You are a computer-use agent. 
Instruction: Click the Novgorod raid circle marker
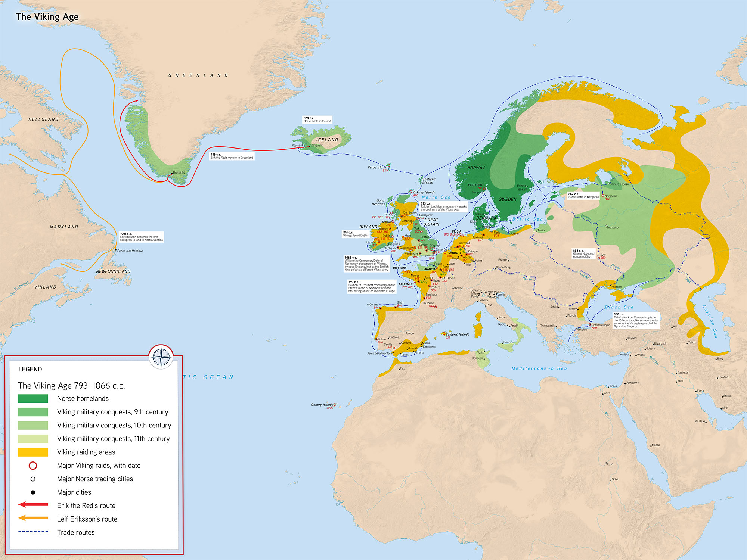(603, 195)
